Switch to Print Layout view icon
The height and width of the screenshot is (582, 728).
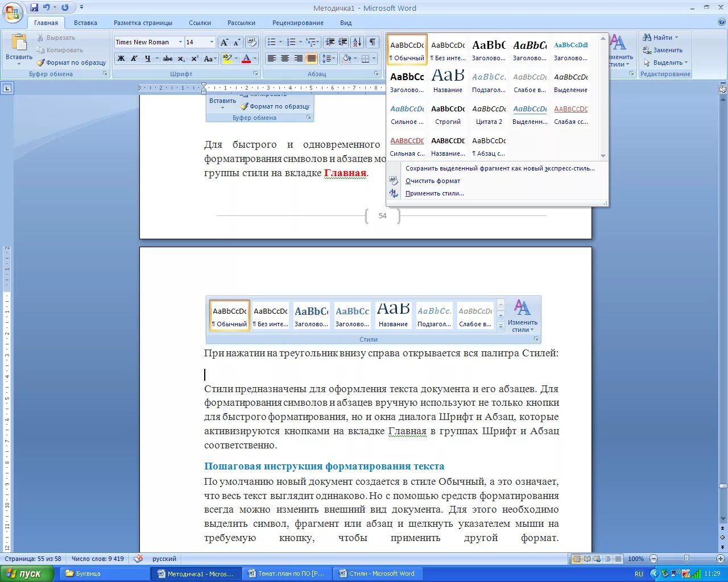577,559
